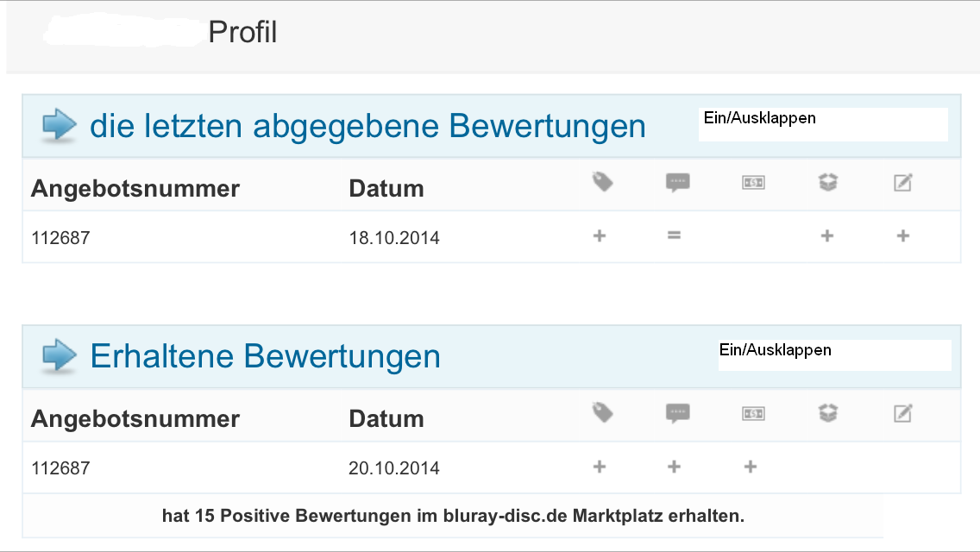
Task: Click the money icon in Erhaltene Bewertungen table
Action: coord(753,414)
